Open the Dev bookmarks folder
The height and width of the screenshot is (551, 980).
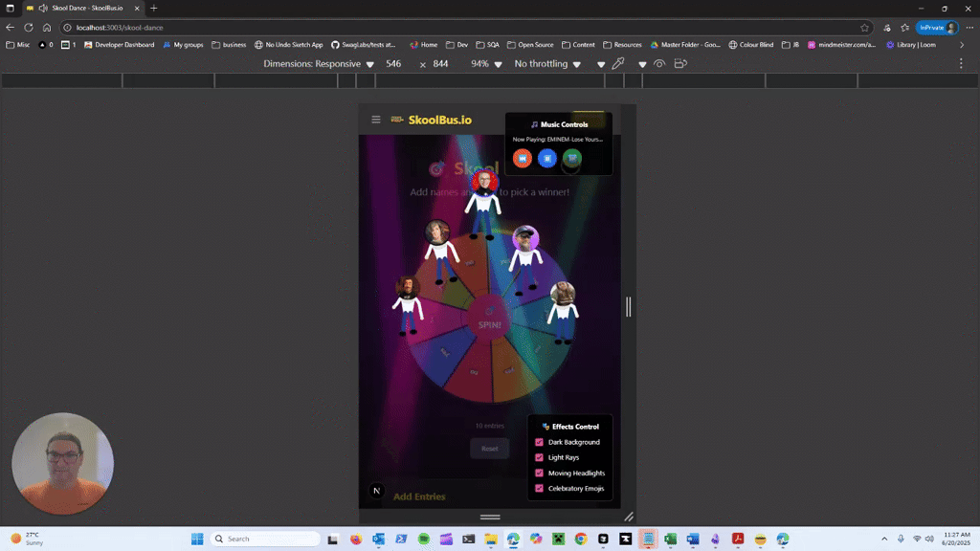[457, 45]
